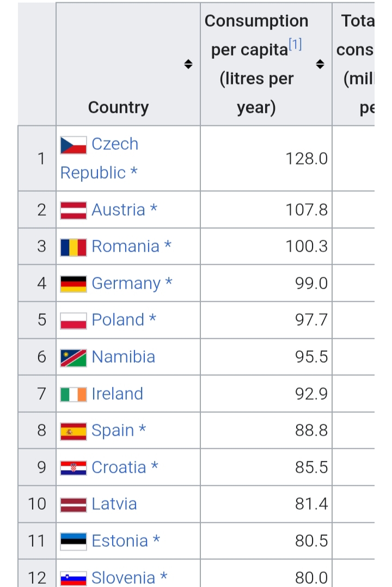The image size is (392, 587).
Task: Open the Estonia country link
Action: coord(120,541)
